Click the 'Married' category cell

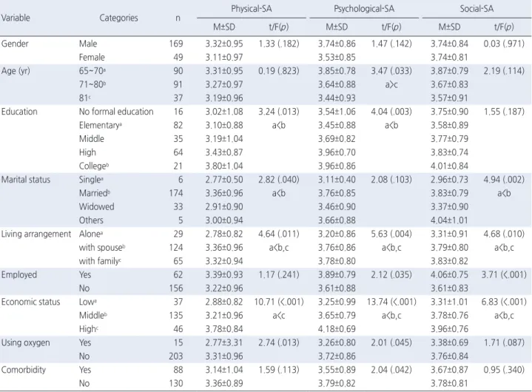click(94, 193)
